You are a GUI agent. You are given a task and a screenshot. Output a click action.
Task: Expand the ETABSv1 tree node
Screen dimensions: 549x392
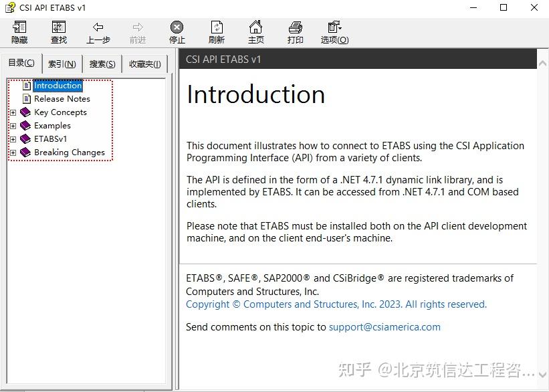click(14, 139)
